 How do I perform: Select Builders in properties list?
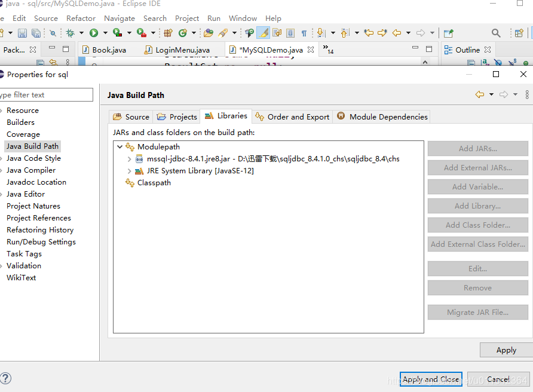(20, 122)
